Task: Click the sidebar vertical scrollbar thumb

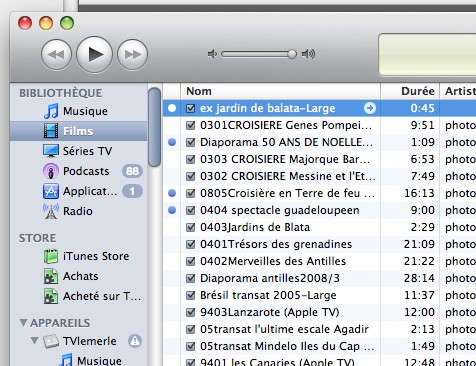Action: tap(154, 127)
